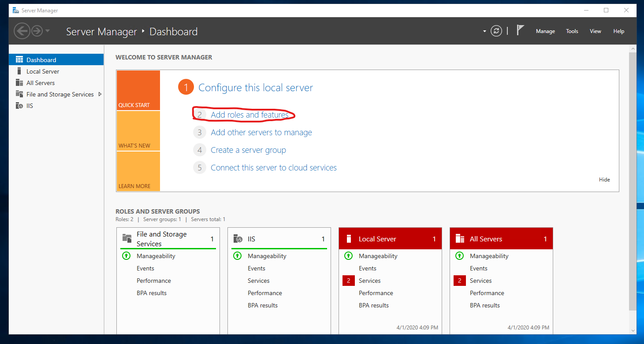
Task: Click scrollbar down arrow at bottom
Action: coord(633,330)
